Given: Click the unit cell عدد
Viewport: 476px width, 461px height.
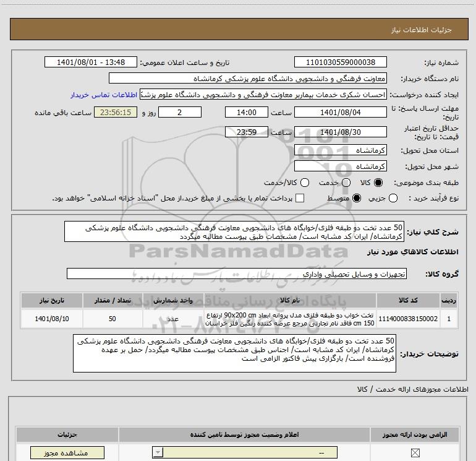Looking at the screenshot, I should click(172, 319).
